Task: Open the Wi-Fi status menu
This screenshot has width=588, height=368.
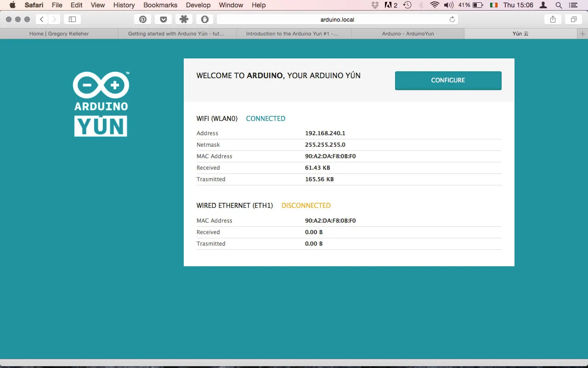Action: [435, 5]
